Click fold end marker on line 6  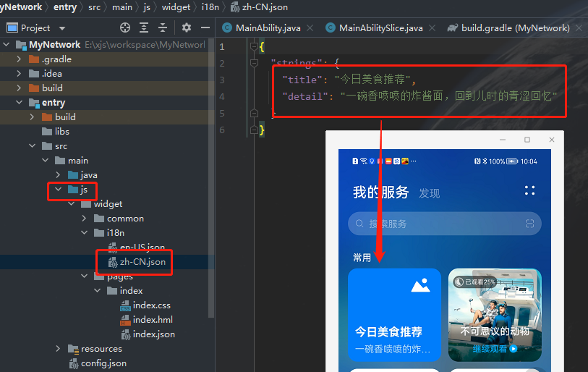[254, 130]
